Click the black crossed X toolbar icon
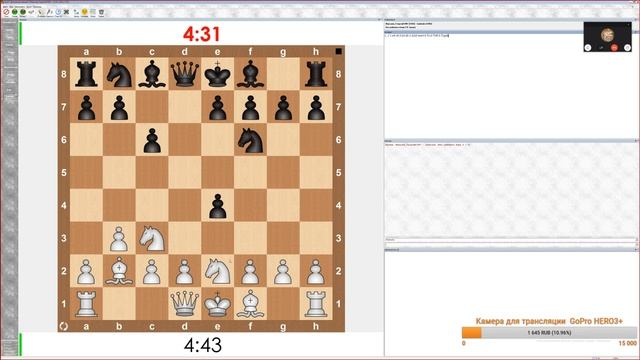 tap(67, 12)
